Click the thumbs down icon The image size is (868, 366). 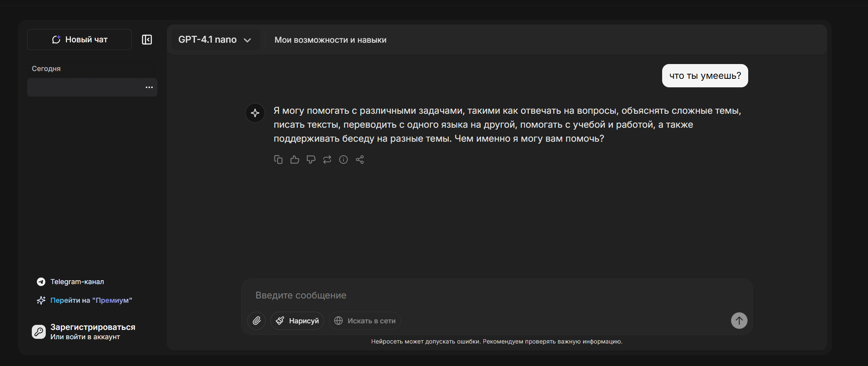coord(311,160)
